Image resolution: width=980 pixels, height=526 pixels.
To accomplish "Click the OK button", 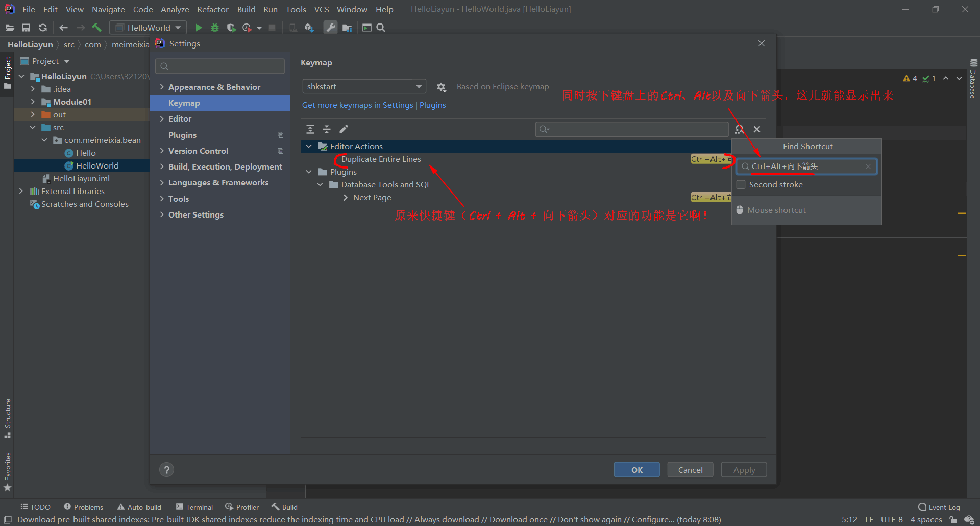I will [x=636, y=470].
